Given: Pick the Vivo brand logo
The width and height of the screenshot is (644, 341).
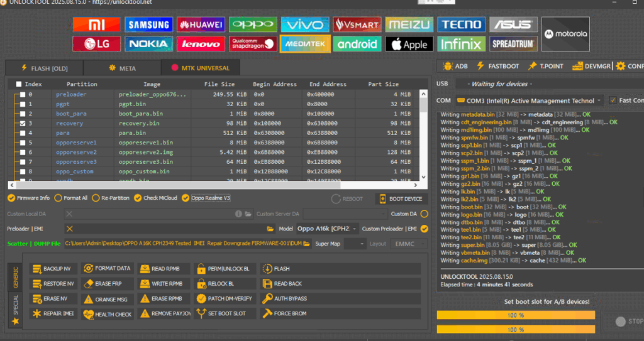Looking at the screenshot, I should pos(305,24).
